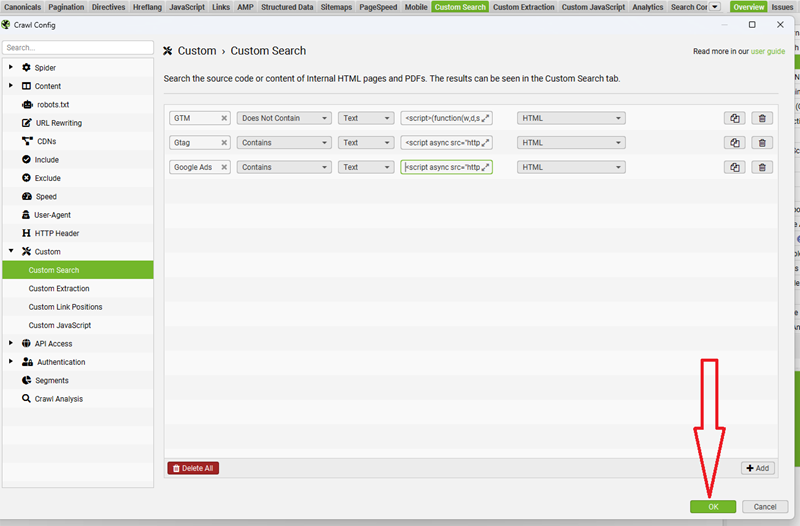Open GTM row HTML dropdown
Screen dimensions: 800x526
pos(571,118)
